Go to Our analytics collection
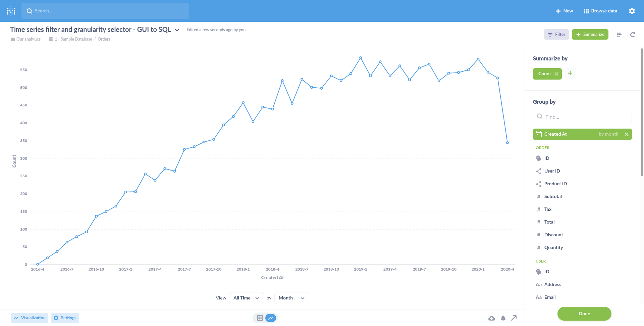Screen dimensions: 644x326 point(25,39)
